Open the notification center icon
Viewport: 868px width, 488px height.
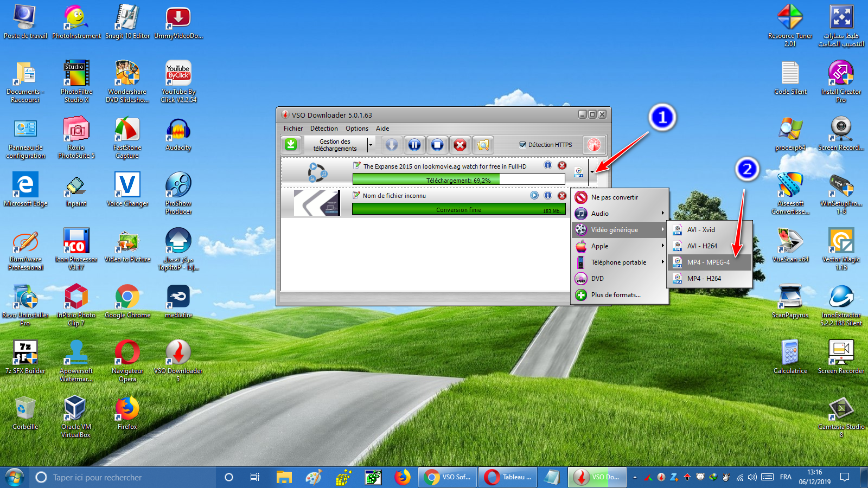845,477
